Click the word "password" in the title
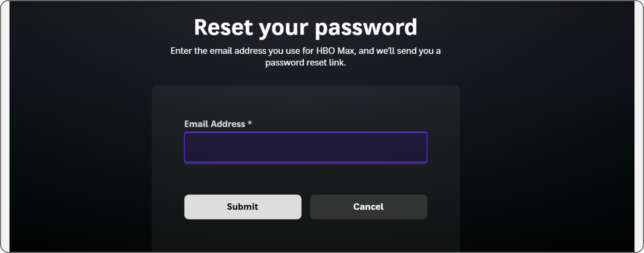Image resolution: width=644 pixels, height=253 pixels. click(x=366, y=28)
